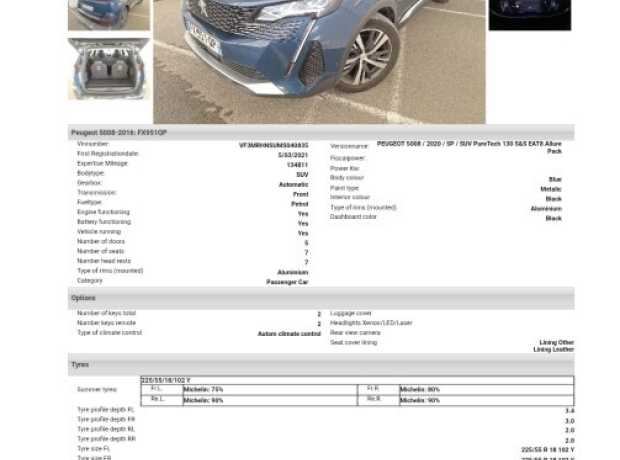Select the rear bumper thumbnail at top left
Viewport: 620px width, 460px height.
coord(109,15)
